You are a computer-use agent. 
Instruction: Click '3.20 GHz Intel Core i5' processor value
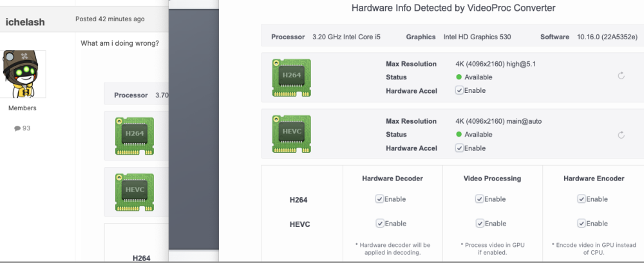(346, 37)
